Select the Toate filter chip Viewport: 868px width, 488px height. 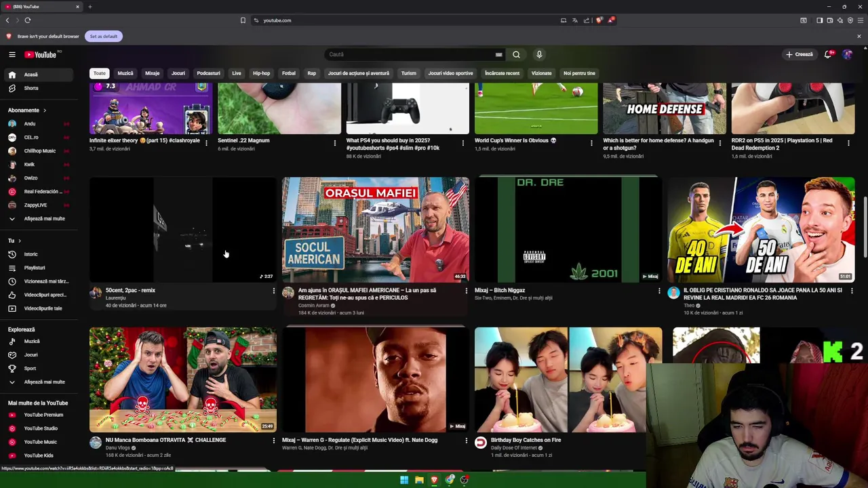(x=100, y=73)
